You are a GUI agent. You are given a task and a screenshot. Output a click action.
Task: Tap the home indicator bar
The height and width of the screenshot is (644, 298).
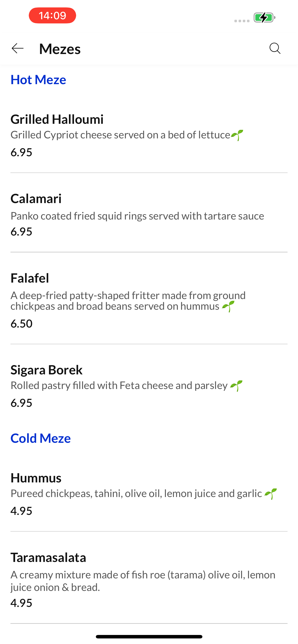pyautogui.click(x=149, y=637)
